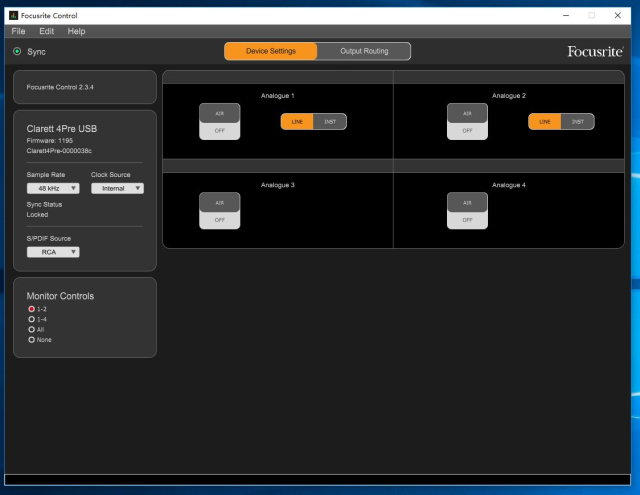The width and height of the screenshot is (640, 495).
Task: Select INST input for Analogue 1
Action: tap(330, 122)
